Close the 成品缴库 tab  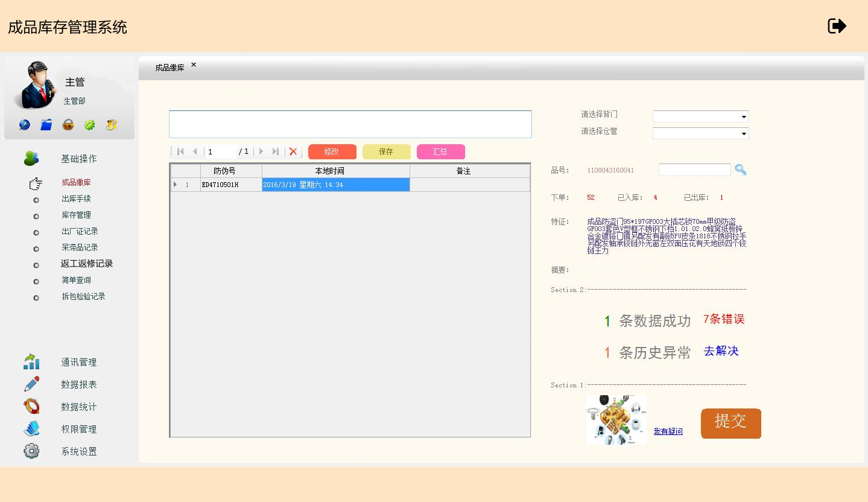[194, 65]
